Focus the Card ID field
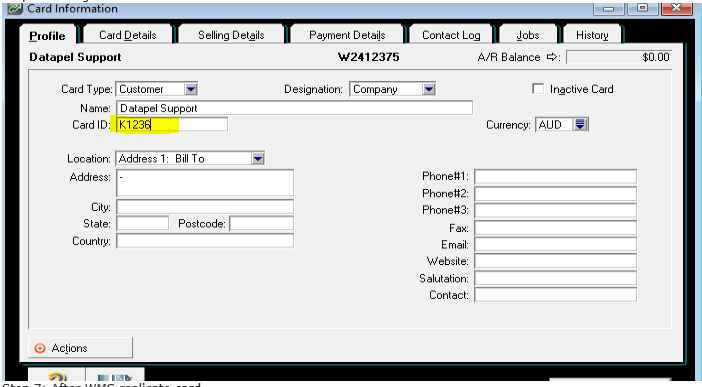This screenshot has height=387, width=702. click(x=172, y=125)
